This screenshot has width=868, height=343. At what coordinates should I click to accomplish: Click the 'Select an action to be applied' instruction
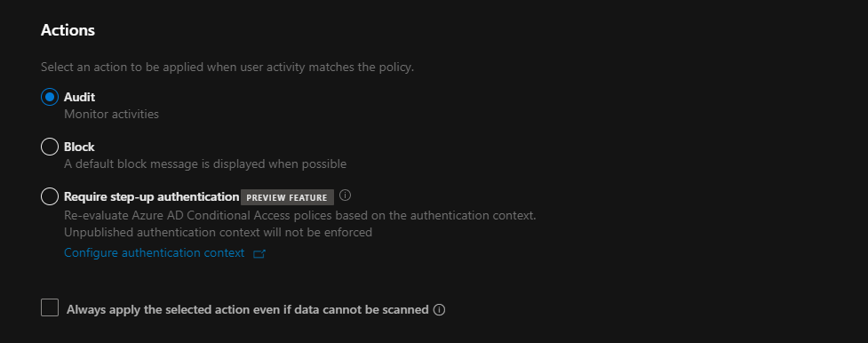[x=227, y=68]
